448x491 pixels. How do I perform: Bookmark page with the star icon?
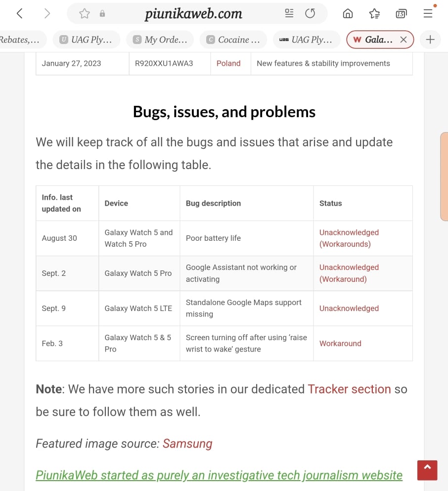pos(84,13)
